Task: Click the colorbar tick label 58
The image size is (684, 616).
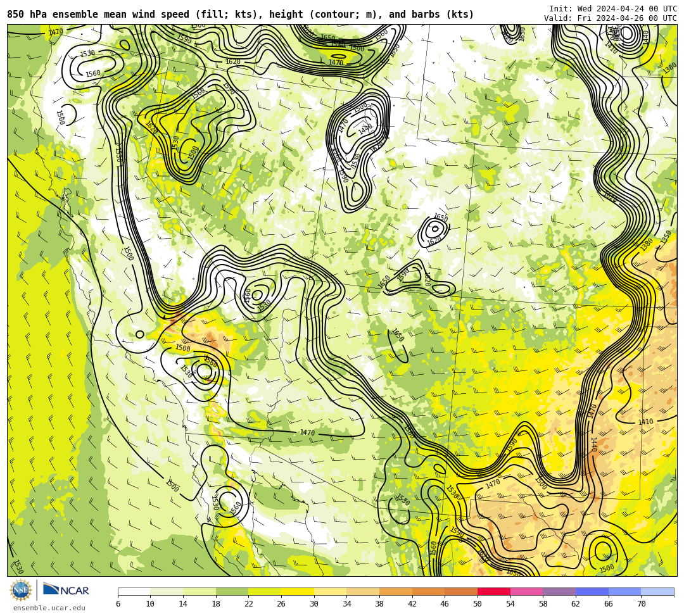Action: coord(543,604)
